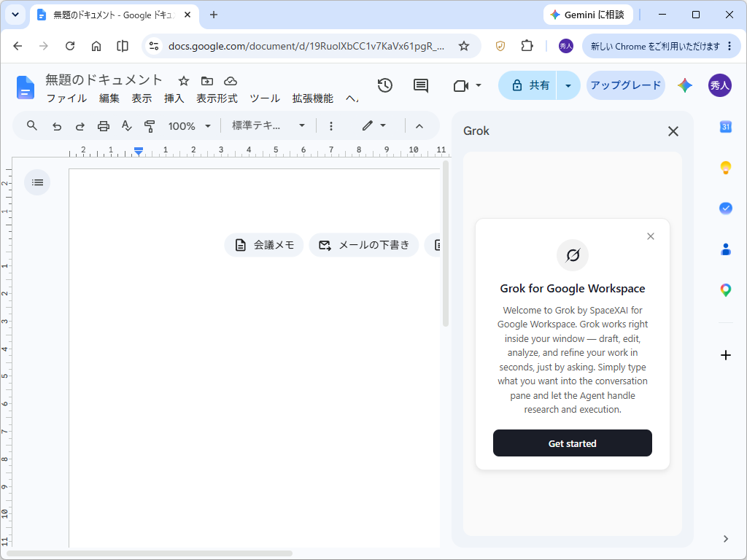Open the 表示形式 menu
The height and width of the screenshot is (560, 747).
pyautogui.click(x=217, y=98)
